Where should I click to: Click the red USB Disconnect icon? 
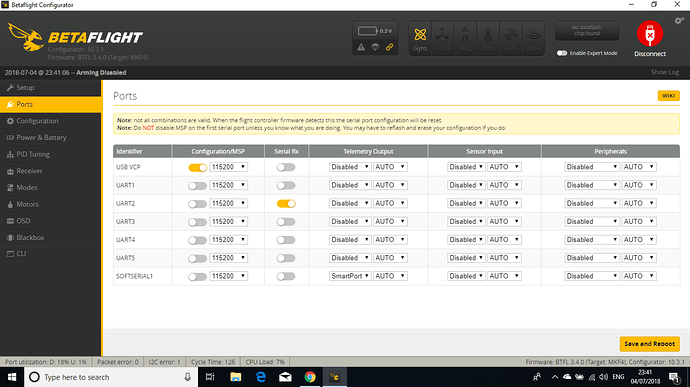[650, 33]
